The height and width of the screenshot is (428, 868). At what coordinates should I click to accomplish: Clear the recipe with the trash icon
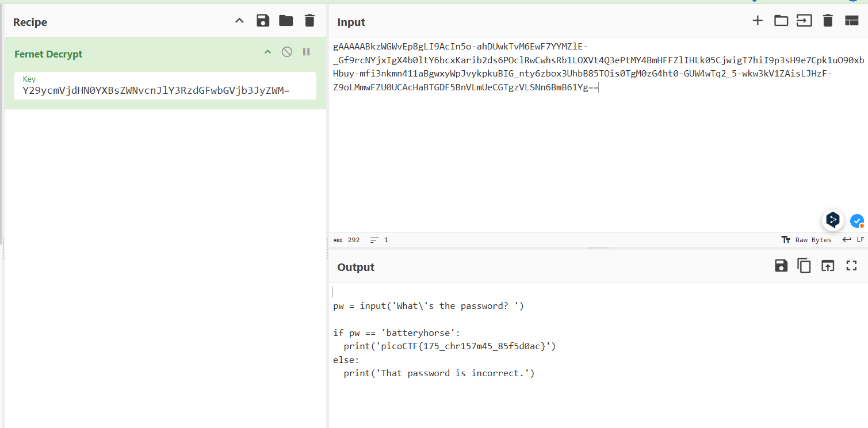tap(309, 21)
